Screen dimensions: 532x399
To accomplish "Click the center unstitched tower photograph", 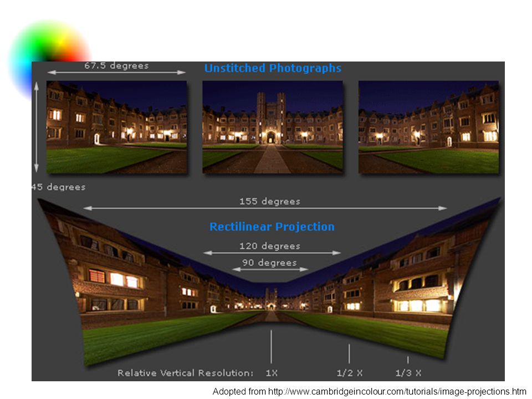I will (273, 127).
